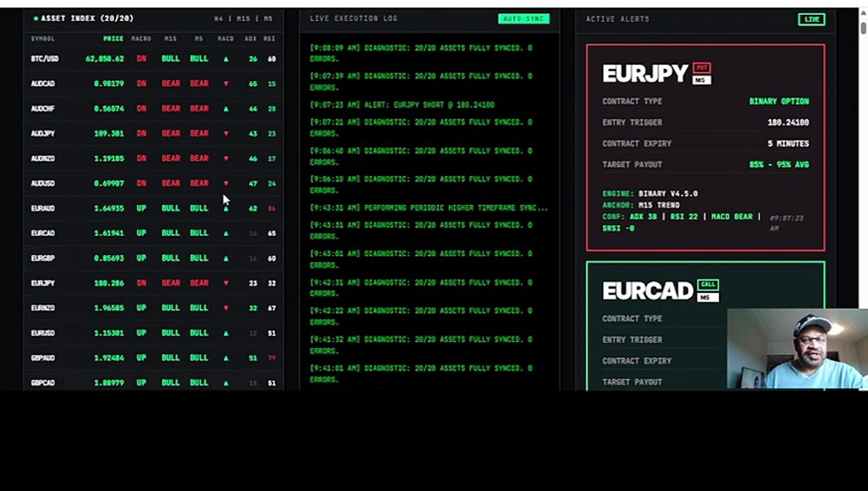Click the green status dot beside Asset Index
868x491 pixels.
click(x=36, y=18)
